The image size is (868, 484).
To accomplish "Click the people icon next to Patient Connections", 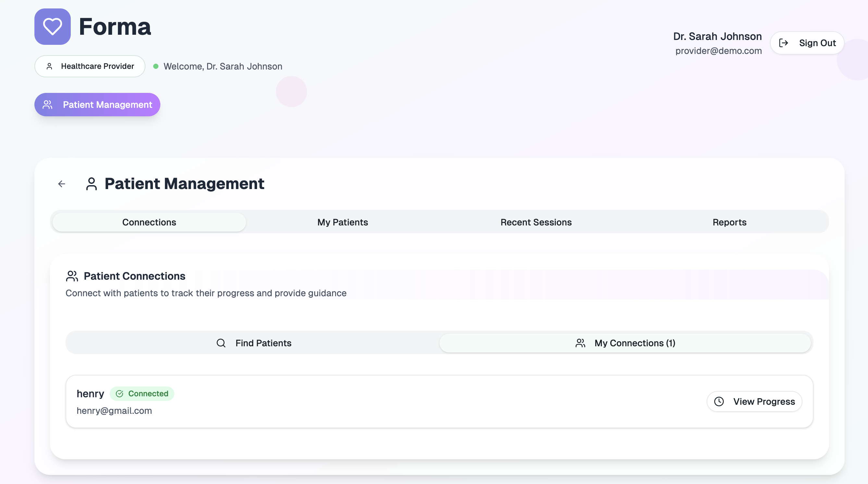I will [72, 276].
